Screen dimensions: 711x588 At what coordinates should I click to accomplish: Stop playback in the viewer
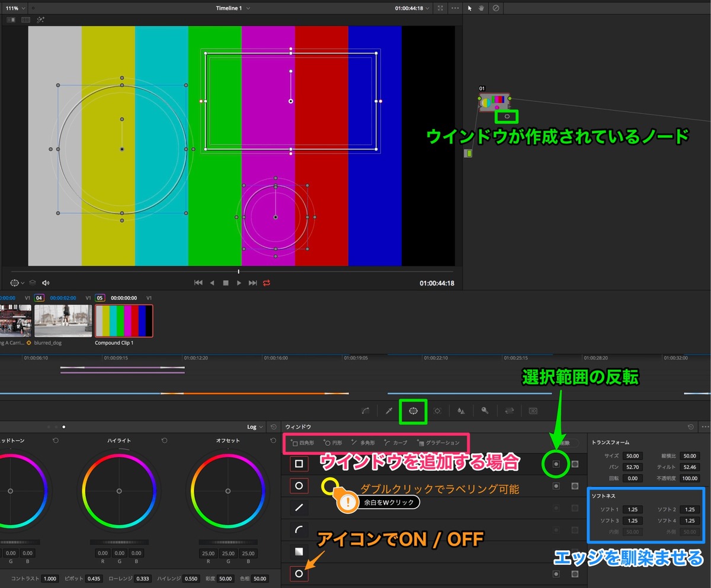coord(226,283)
